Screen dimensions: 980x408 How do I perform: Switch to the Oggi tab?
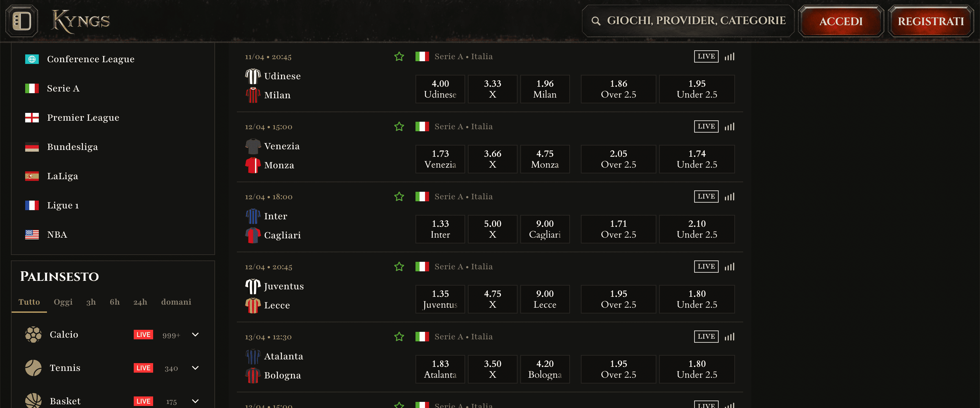pos(63,302)
